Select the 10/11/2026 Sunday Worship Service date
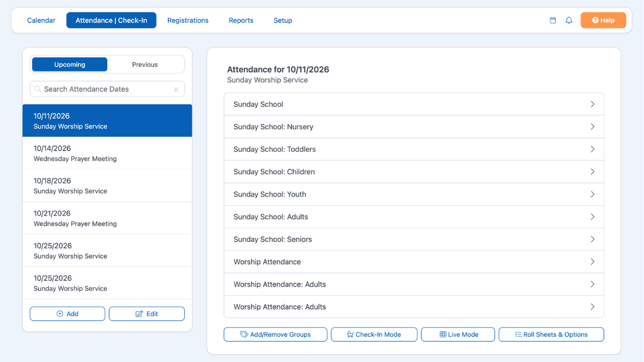Screen dimensions: 644x362 click(x=107, y=121)
